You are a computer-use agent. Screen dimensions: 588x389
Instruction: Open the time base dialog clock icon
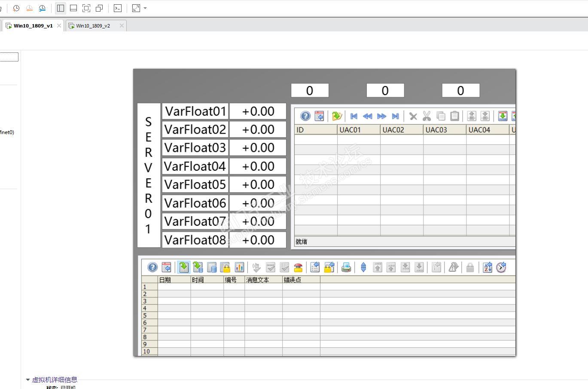tap(501, 267)
